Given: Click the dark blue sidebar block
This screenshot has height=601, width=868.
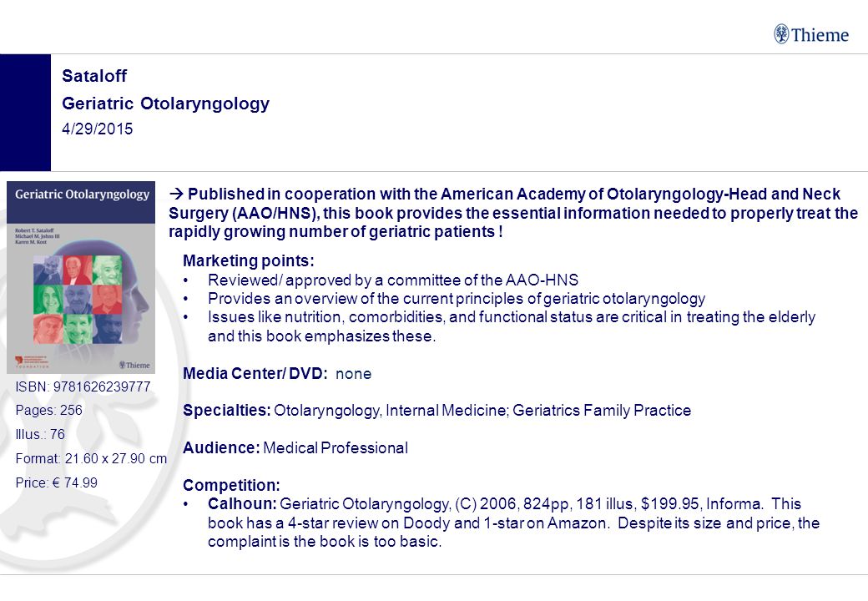Looking at the screenshot, I should 26,113.
